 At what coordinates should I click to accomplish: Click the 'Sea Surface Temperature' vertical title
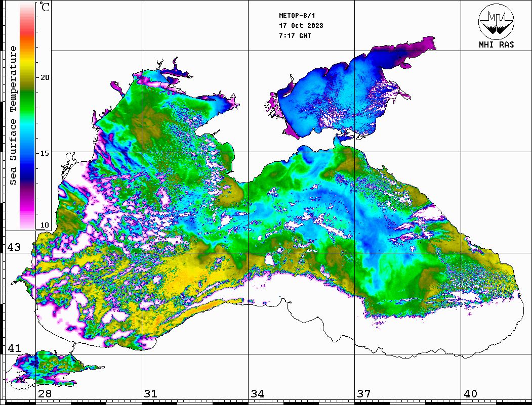[x=13, y=116]
